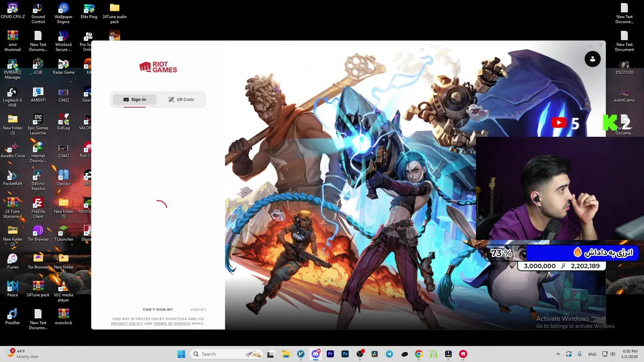Open AMENTI desktop shortcut
This screenshot has height=362, width=644.
point(38,95)
